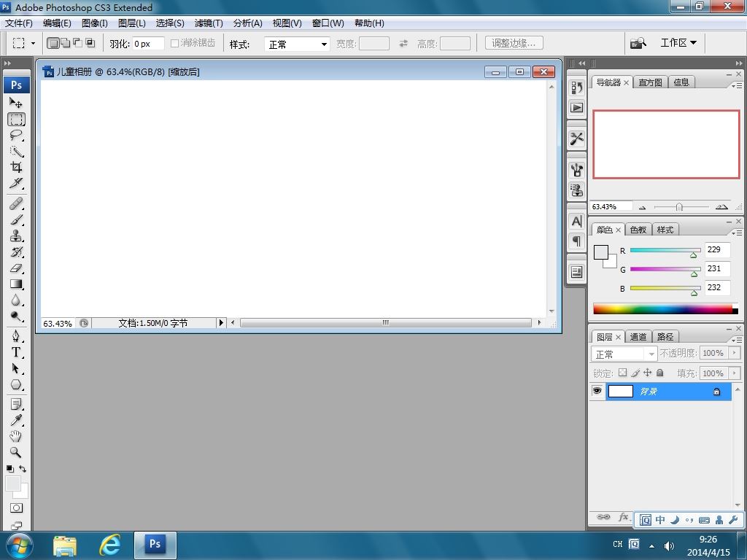
Task: Select the Magic Wand tool
Action: coord(16,152)
